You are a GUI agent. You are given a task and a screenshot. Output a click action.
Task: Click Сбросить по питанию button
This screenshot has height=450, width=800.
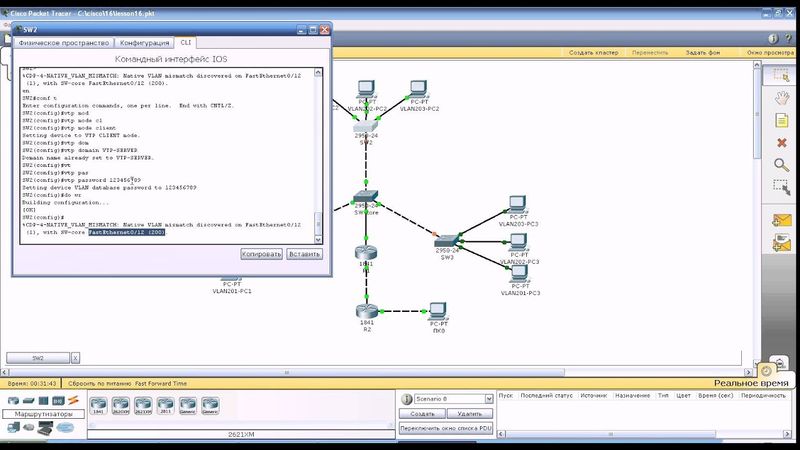coord(101,383)
